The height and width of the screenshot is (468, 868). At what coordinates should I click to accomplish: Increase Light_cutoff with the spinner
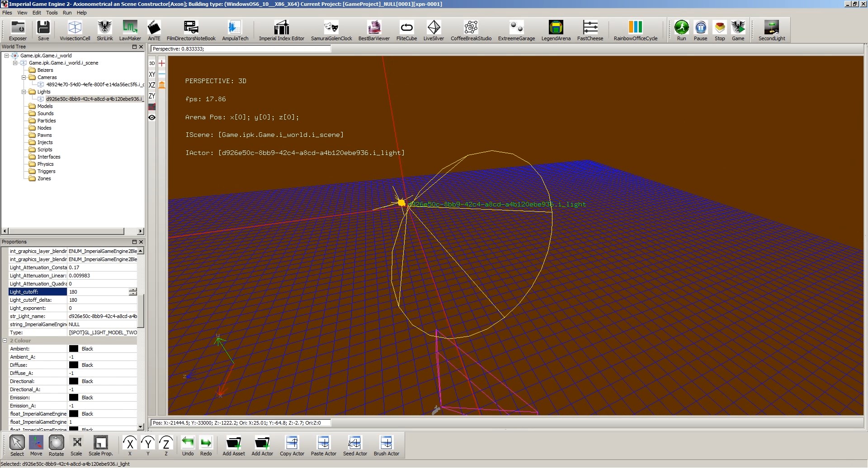point(132,290)
